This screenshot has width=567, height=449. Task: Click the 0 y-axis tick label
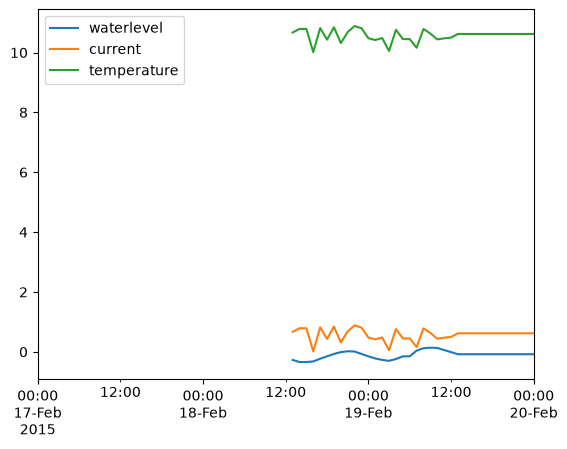tap(23, 352)
